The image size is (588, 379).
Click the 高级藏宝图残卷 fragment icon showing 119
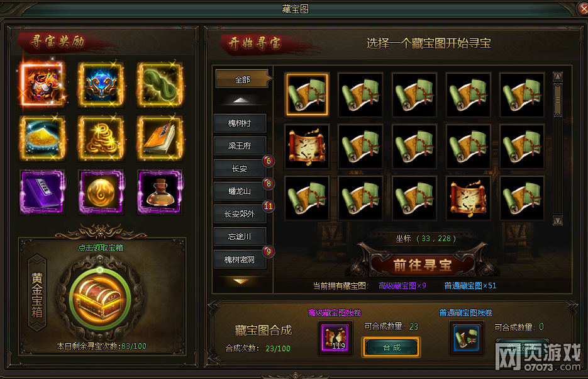click(335, 337)
